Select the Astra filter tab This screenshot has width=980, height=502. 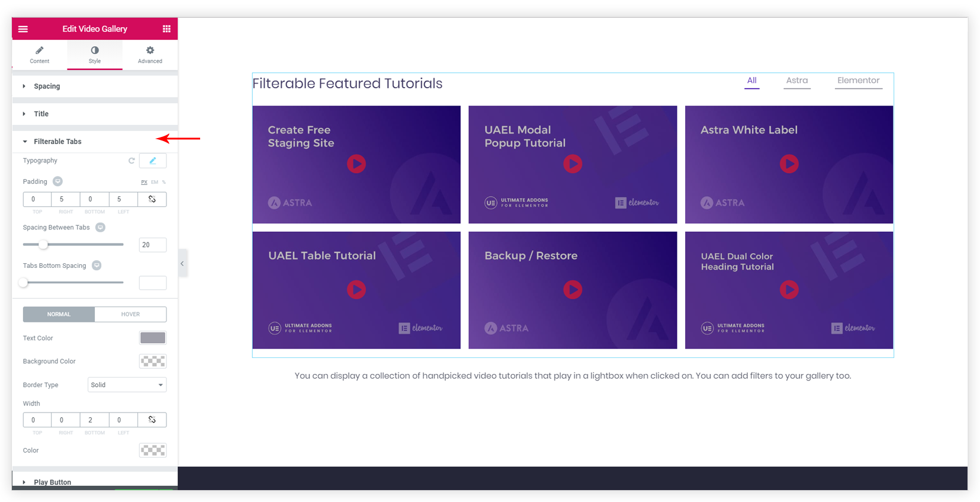click(x=797, y=81)
